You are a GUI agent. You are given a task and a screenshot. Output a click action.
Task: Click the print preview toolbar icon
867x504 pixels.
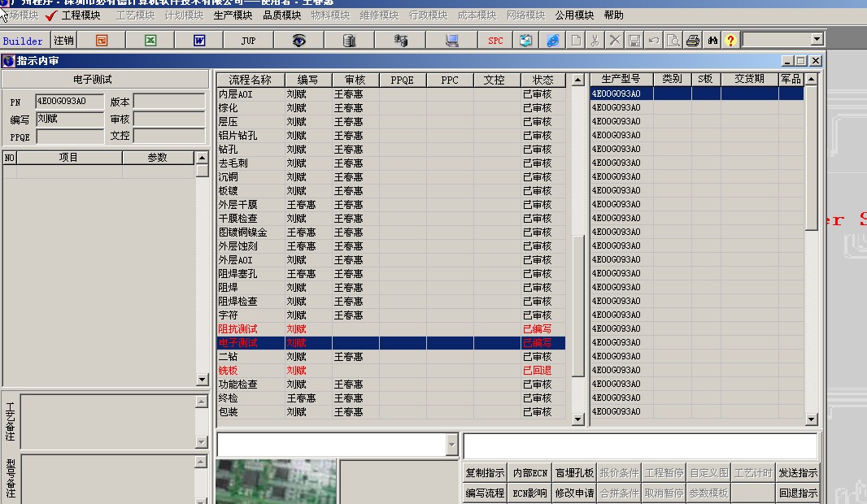coord(673,41)
